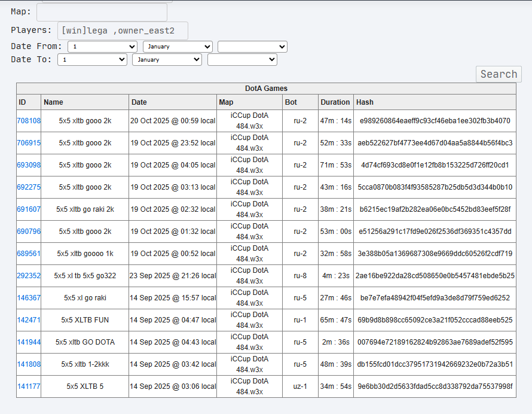Image resolution: width=532 pixels, height=414 pixels.
Task: Open game ID 706915 link
Action: (29, 142)
